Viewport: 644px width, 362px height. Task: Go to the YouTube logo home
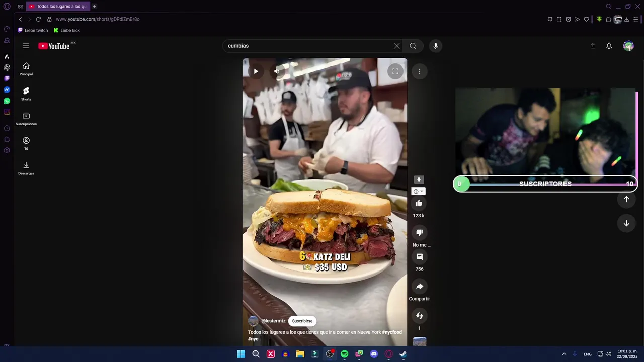54,46
